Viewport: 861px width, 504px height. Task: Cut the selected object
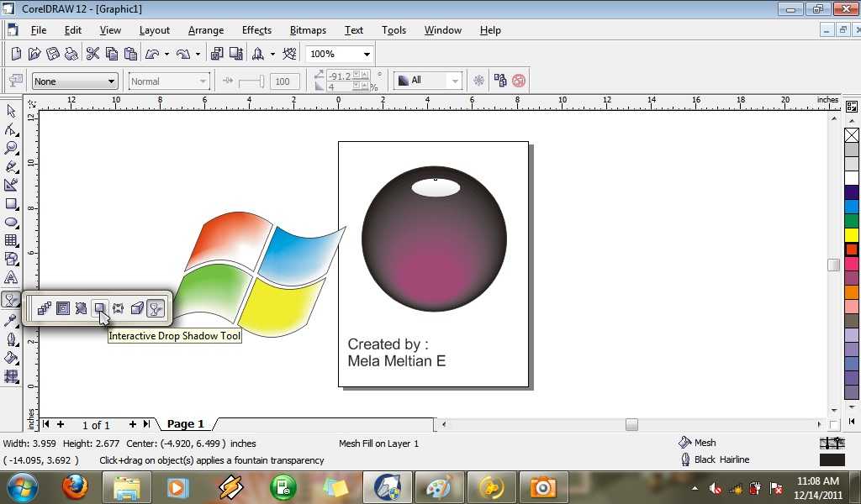[x=92, y=54]
